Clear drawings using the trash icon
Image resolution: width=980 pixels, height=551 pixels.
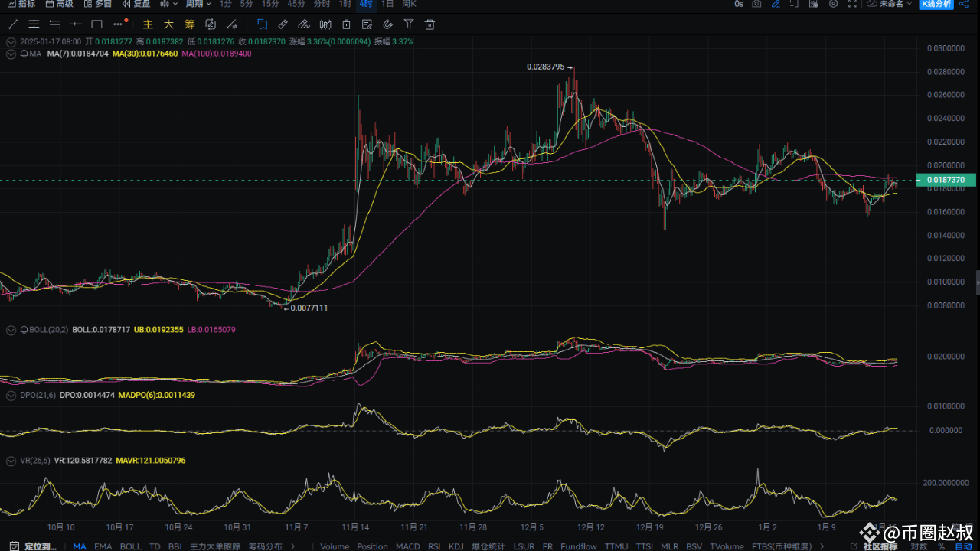pyautogui.click(x=430, y=24)
